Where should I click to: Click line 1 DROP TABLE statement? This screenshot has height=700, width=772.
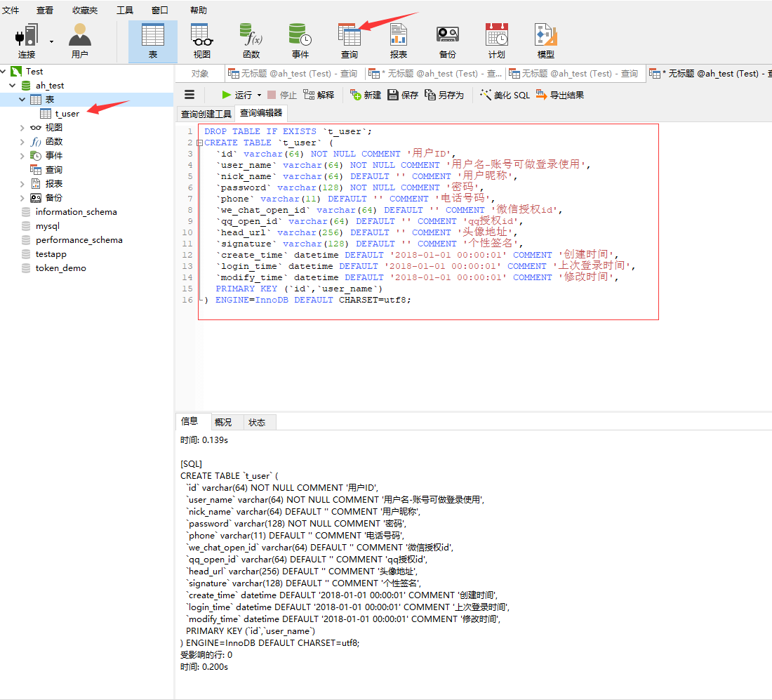pos(288,131)
